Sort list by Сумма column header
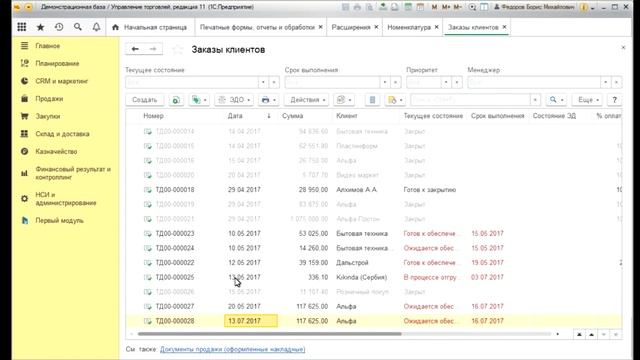The image size is (640, 360). [x=292, y=116]
